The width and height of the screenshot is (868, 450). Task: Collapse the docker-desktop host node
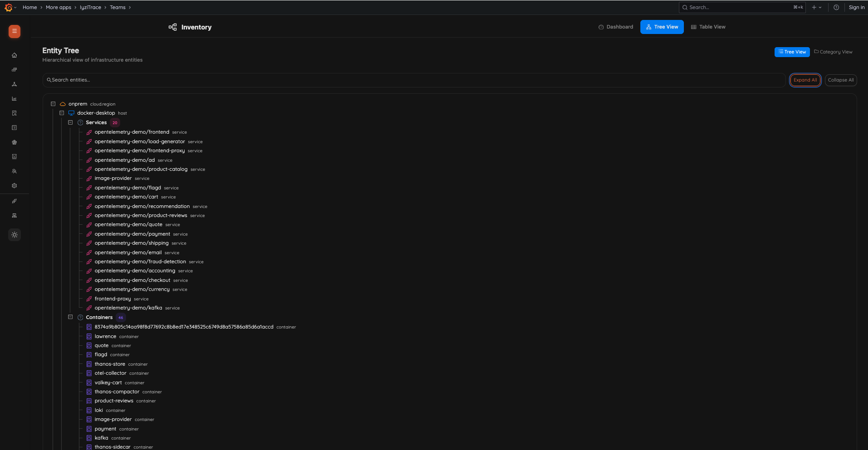click(62, 113)
